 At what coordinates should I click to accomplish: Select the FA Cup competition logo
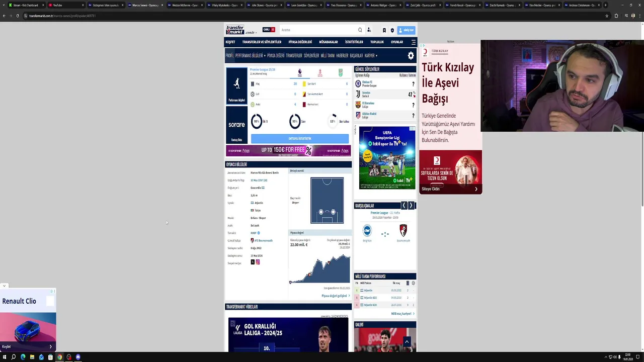(320, 72)
